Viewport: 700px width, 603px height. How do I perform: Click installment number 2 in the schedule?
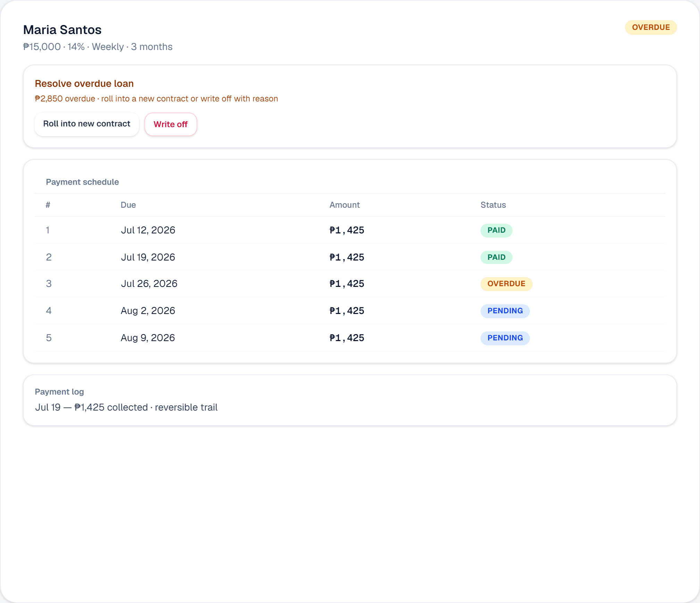tap(49, 257)
